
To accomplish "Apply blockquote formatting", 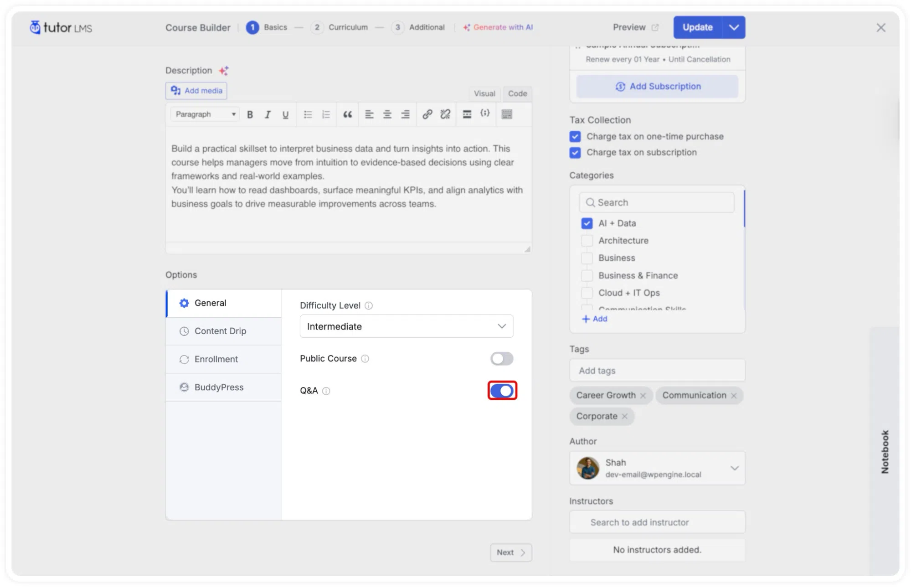I will pyautogui.click(x=347, y=114).
